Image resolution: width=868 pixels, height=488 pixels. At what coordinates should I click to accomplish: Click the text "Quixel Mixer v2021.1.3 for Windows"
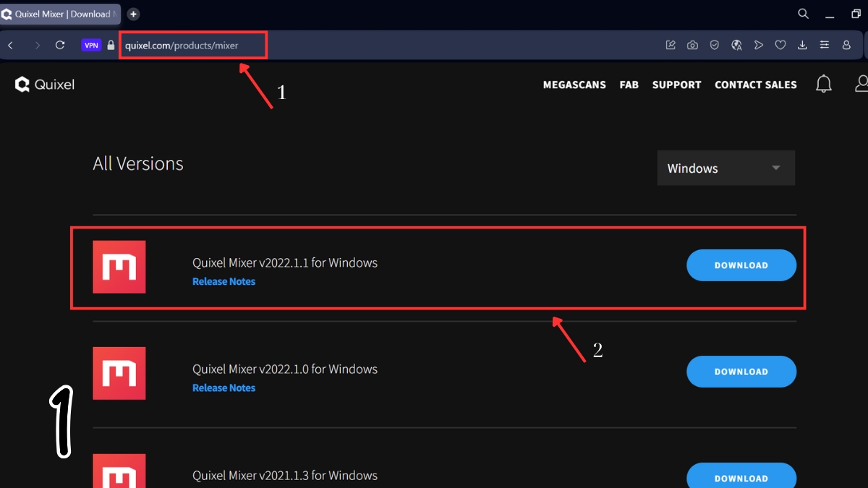pos(285,475)
